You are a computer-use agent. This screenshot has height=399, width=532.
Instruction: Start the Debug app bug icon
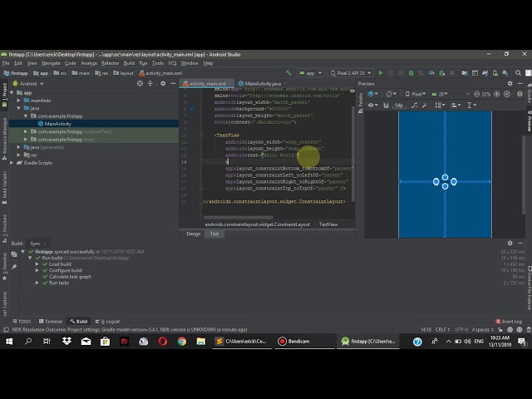pos(411,73)
